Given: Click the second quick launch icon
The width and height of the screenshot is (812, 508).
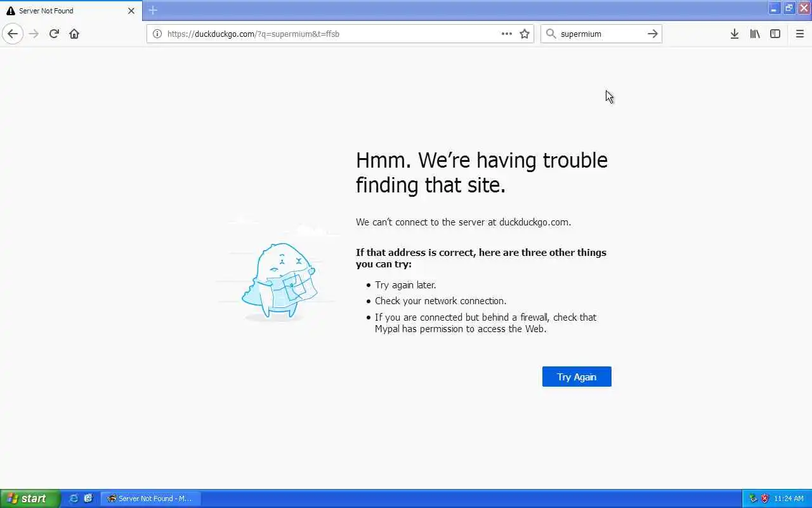Looking at the screenshot, I should (88, 498).
